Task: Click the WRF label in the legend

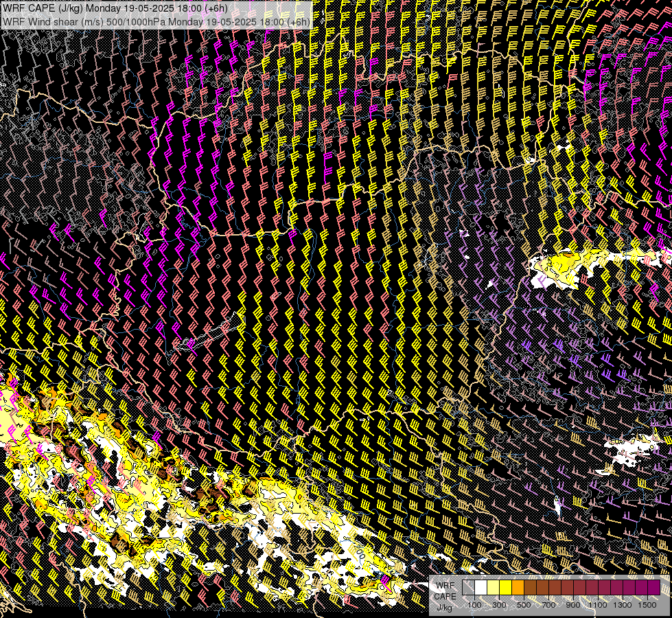Action: (x=445, y=586)
